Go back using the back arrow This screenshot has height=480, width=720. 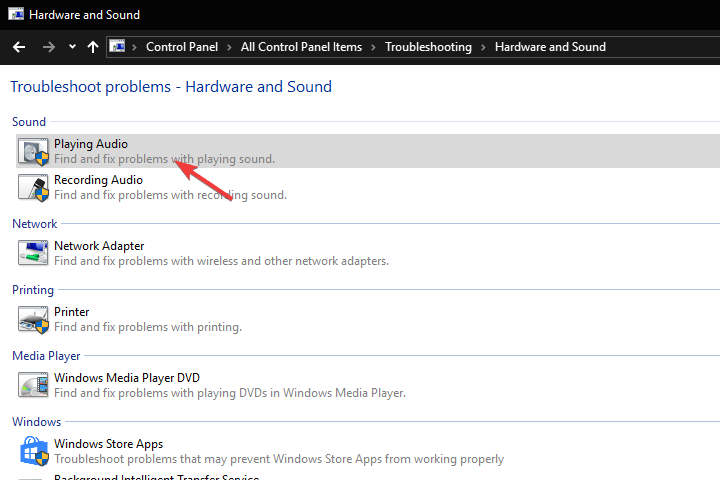[x=19, y=47]
